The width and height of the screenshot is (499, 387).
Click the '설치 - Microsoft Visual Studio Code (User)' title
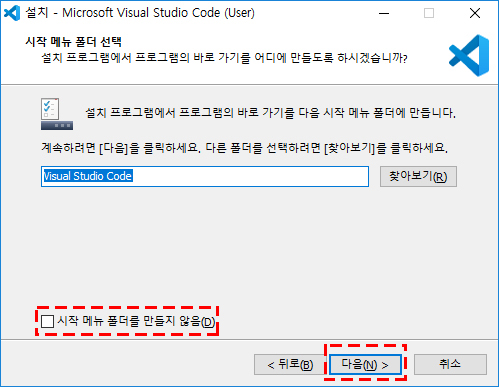click(140, 13)
